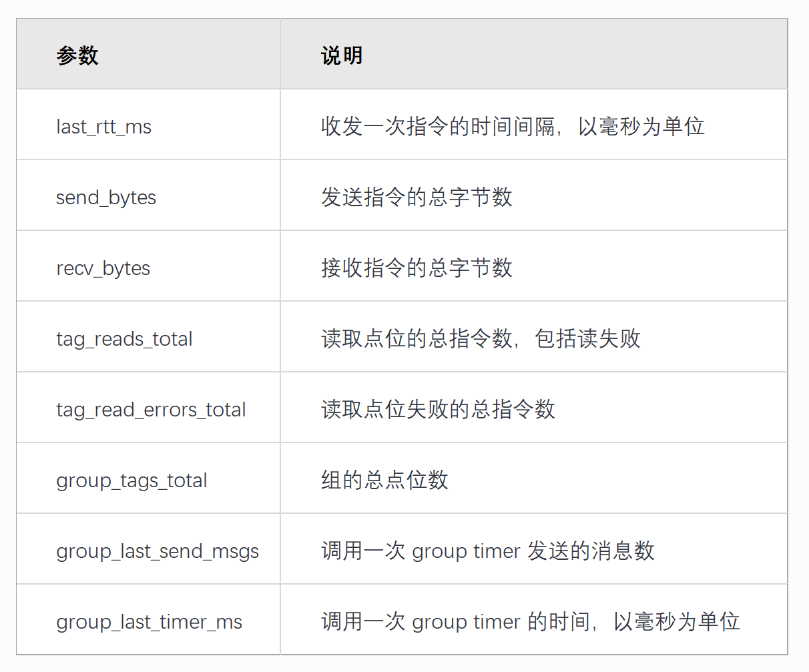Select the last_rtt_ms parameter cell
The image size is (809, 672).
point(104,127)
